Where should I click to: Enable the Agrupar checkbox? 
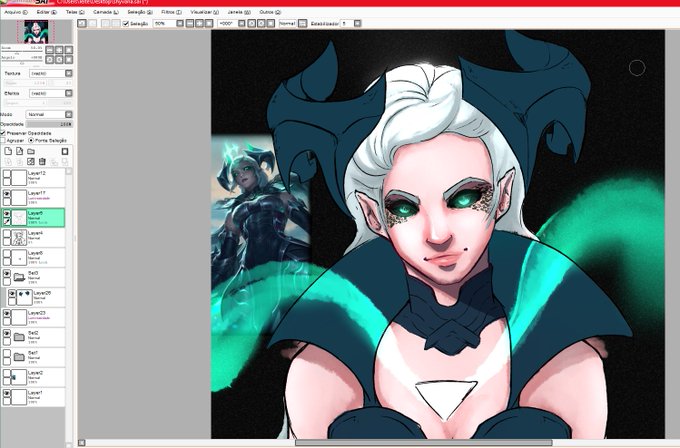3,141
